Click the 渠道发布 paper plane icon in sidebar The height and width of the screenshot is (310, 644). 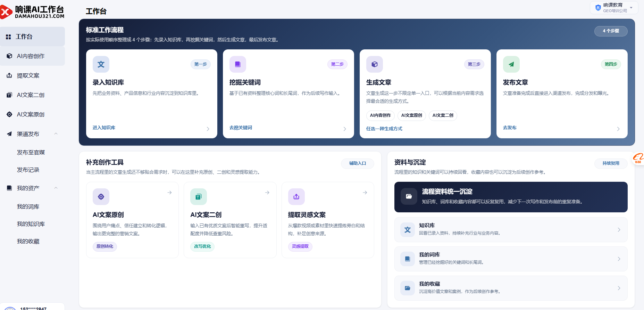tap(9, 134)
